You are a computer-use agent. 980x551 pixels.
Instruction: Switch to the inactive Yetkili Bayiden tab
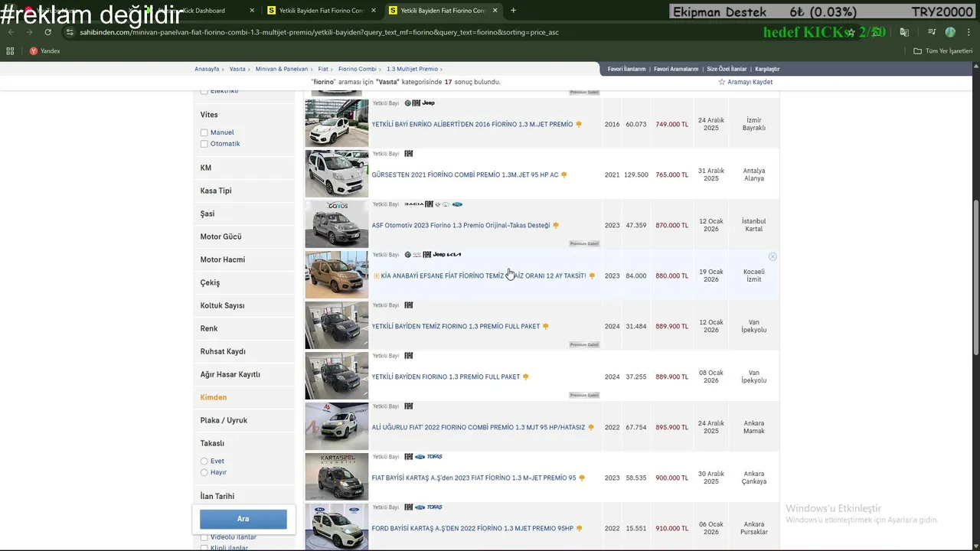[x=322, y=11]
